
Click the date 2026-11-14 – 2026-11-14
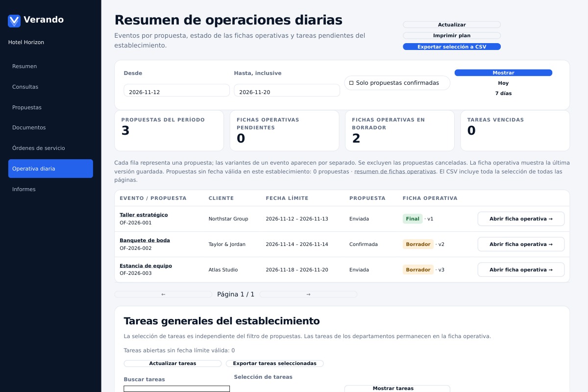tap(297, 244)
